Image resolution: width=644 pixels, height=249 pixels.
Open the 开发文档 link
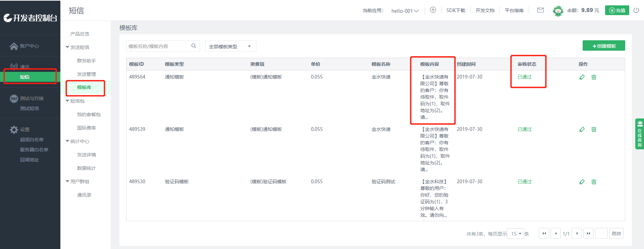coord(485,10)
